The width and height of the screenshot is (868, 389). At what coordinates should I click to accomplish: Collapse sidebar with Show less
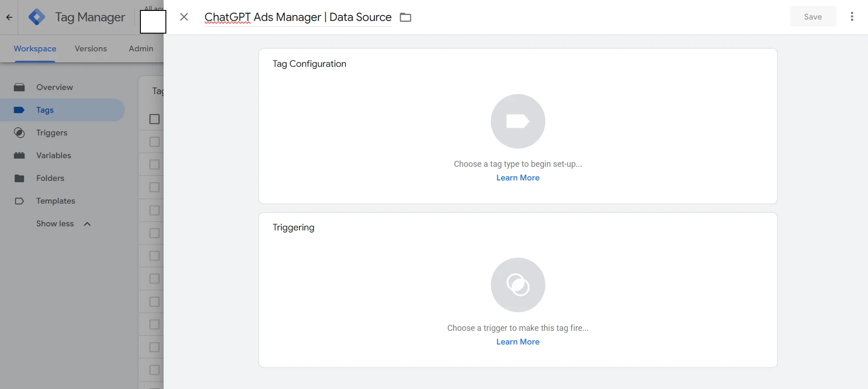[64, 224]
